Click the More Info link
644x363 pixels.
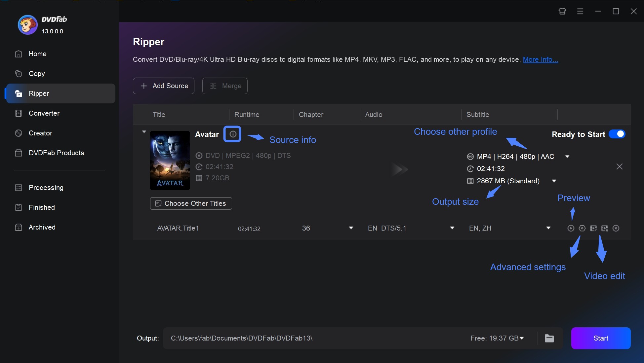pos(540,59)
